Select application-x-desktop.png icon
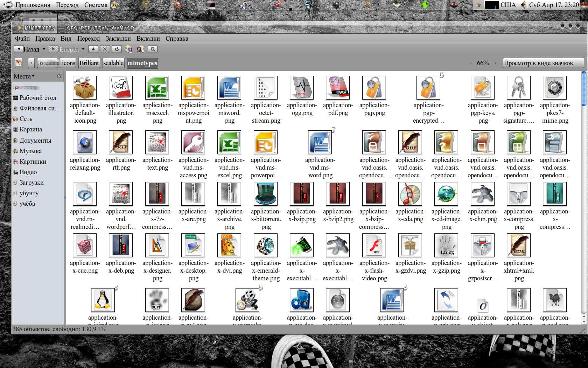588x368 pixels. point(193,245)
